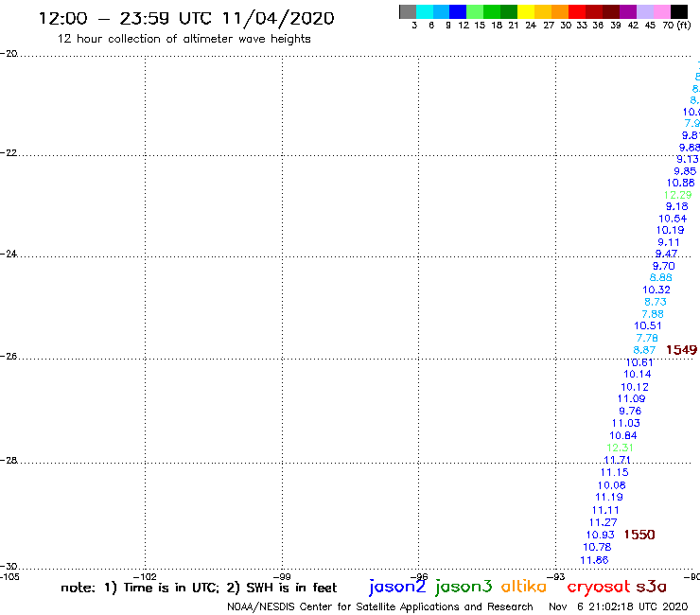
Task: Click the bright red legend swatch
Action: 577,11
